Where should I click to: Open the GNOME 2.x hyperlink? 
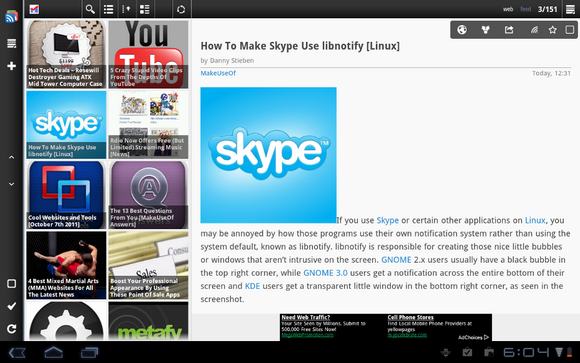396,260
